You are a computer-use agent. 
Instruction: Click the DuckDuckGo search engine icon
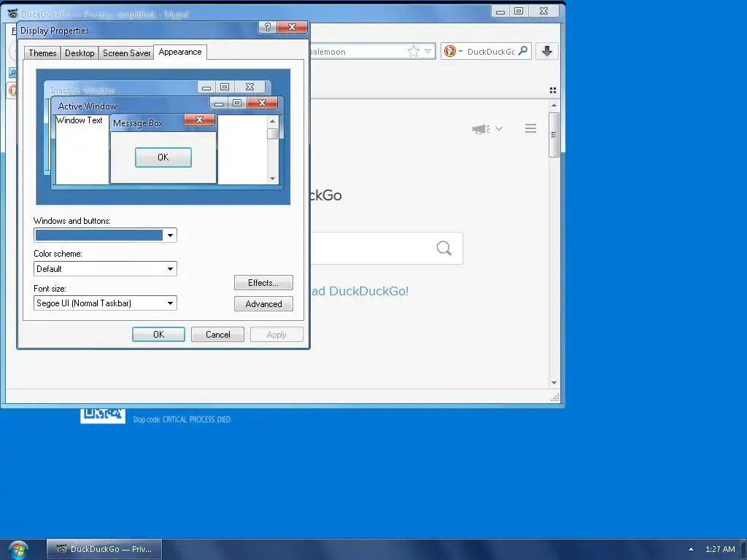(449, 51)
